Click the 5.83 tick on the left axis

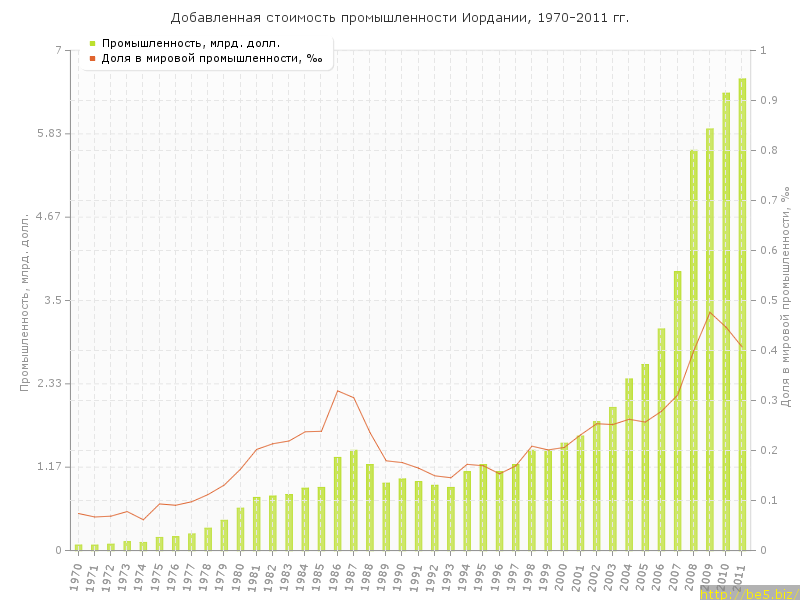point(47,134)
